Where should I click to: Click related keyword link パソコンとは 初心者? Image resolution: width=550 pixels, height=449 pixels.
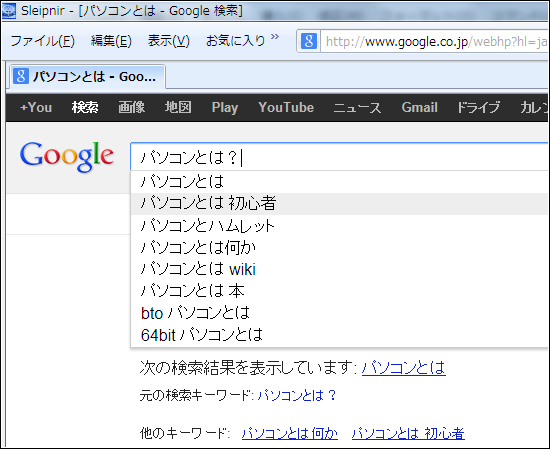(408, 434)
